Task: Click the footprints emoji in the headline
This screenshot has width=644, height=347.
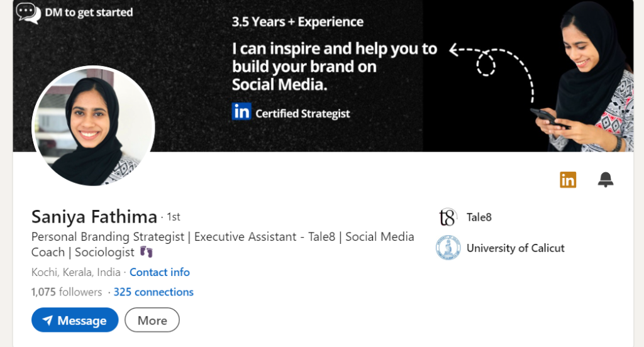Action: pos(147,252)
